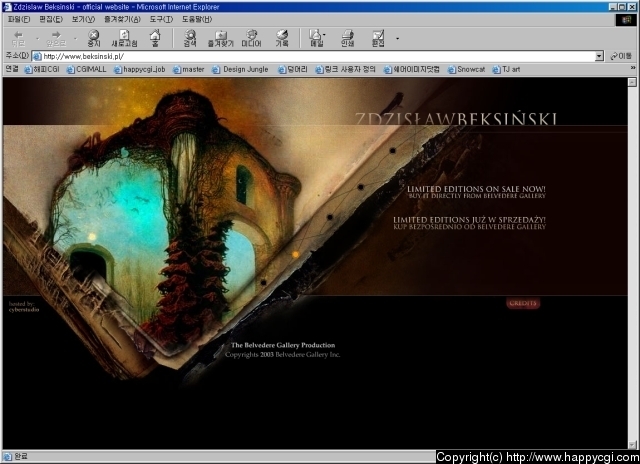Click the scrollbar down arrow

pos(632,444)
